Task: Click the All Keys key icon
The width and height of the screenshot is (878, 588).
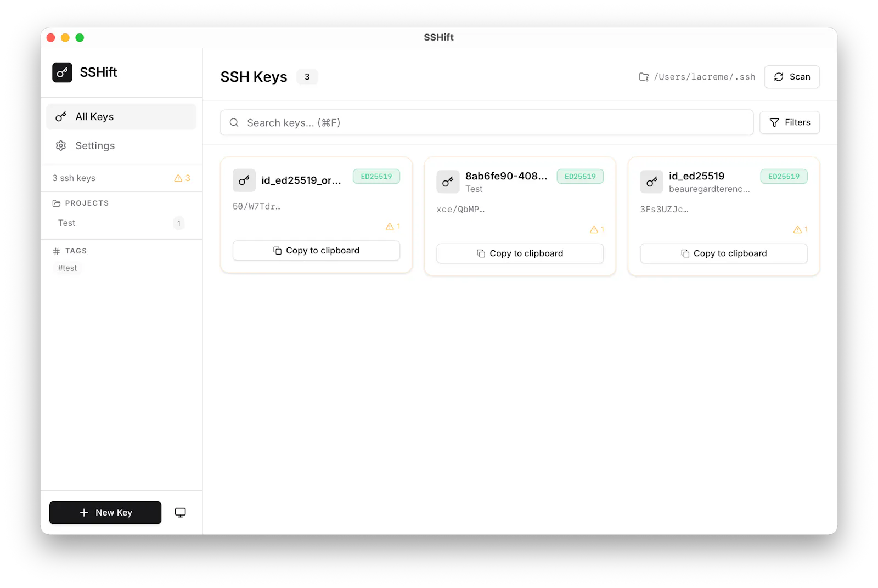Action: [x=61, y=117]
